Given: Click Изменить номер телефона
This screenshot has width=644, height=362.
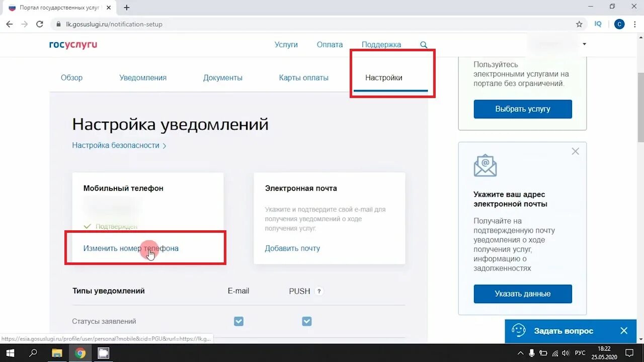Looking at the screenshot, I should click(131, 248).
